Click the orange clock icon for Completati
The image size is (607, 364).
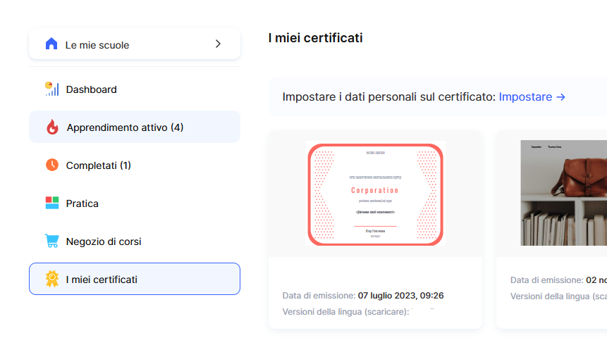coord(51,165)
